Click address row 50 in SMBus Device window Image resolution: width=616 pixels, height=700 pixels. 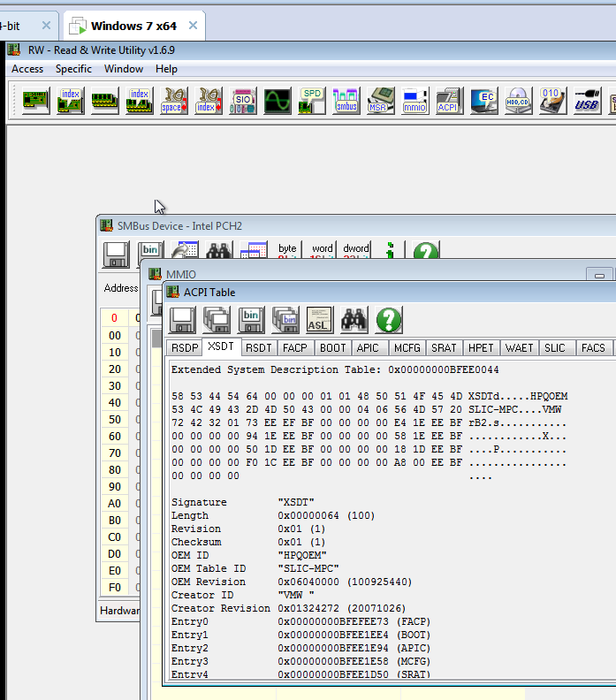pos(114,420)
